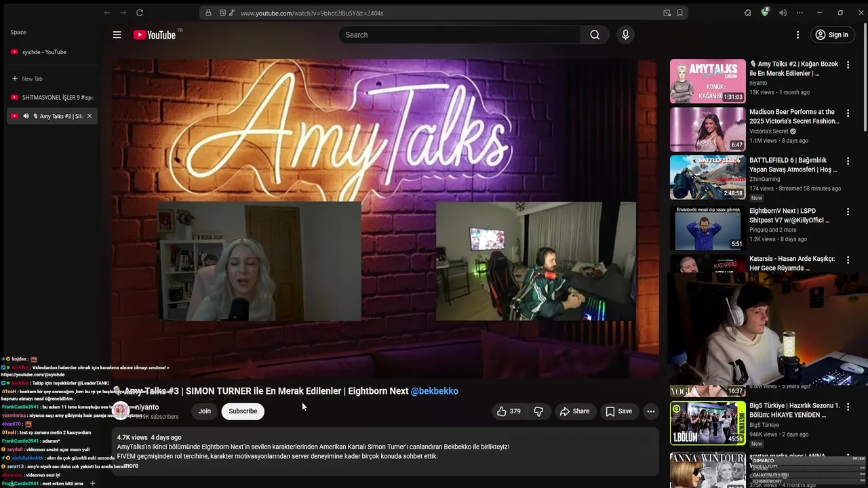Screen dimensions: 868x488
Task: Click the browser speaker volume icon
Action: click(783, 13)
